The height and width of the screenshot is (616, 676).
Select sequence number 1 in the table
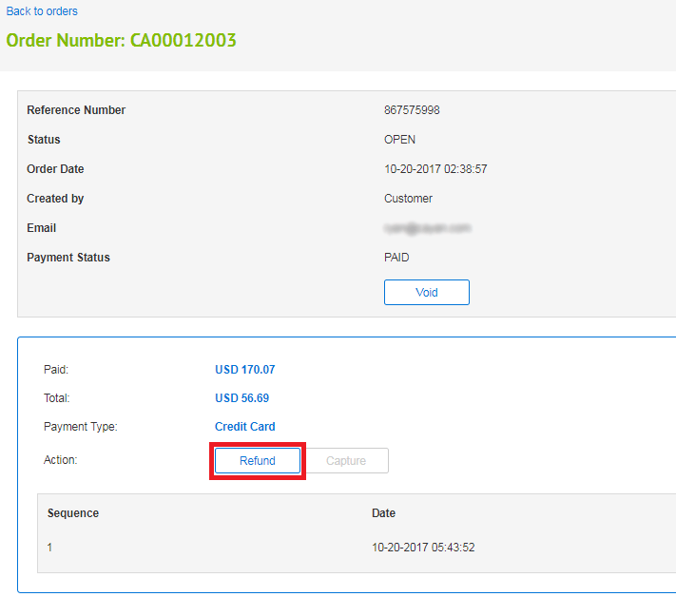[49, 548]
